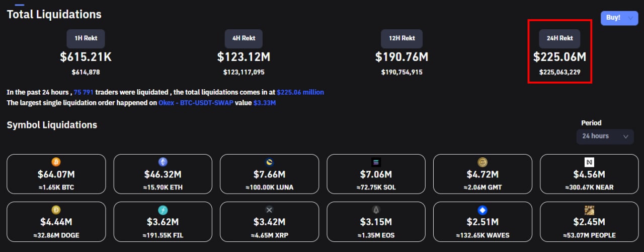Click the Solana coin icon

point(376,162)
